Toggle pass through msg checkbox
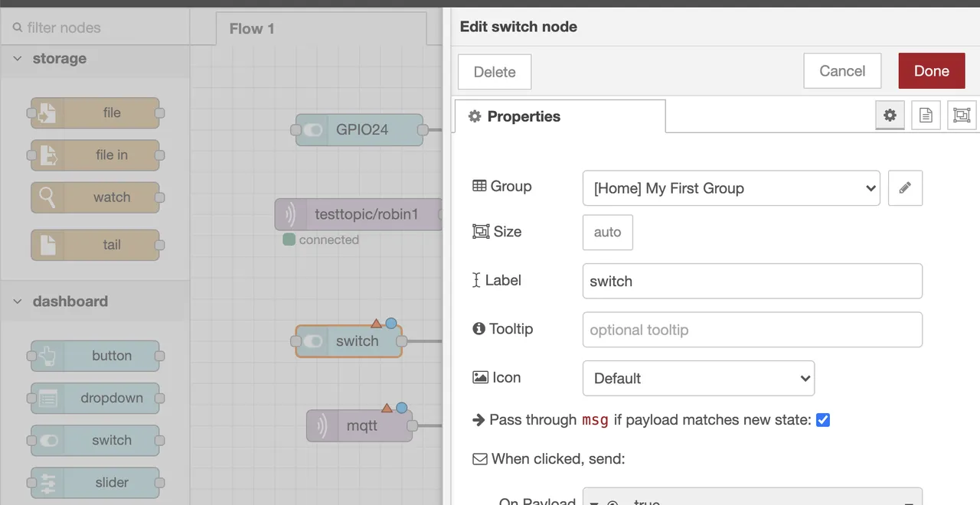Image resolution: width=980 pixels, height=505 pixels. click(823, 419)
